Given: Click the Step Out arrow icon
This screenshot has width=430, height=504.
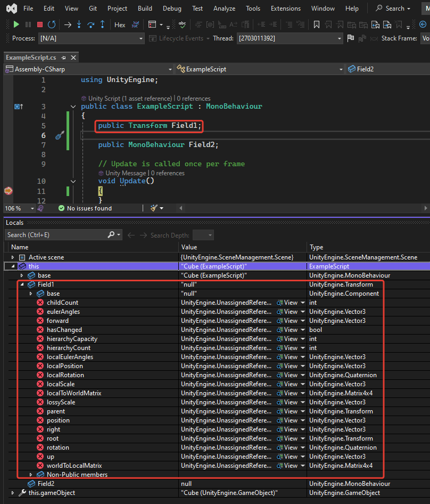Looking at the screenshot, I should coord(102,25).
